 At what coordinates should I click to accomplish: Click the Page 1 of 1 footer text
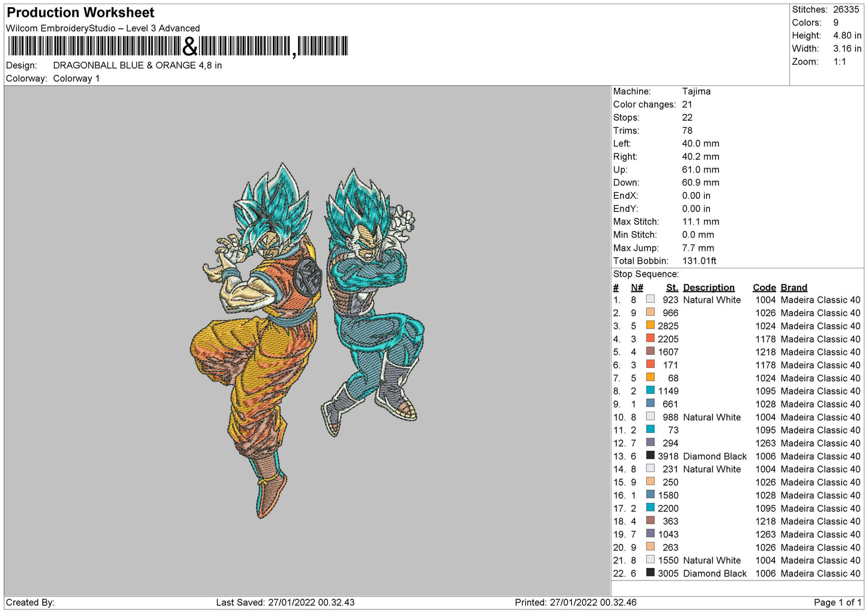pos(837,602)
